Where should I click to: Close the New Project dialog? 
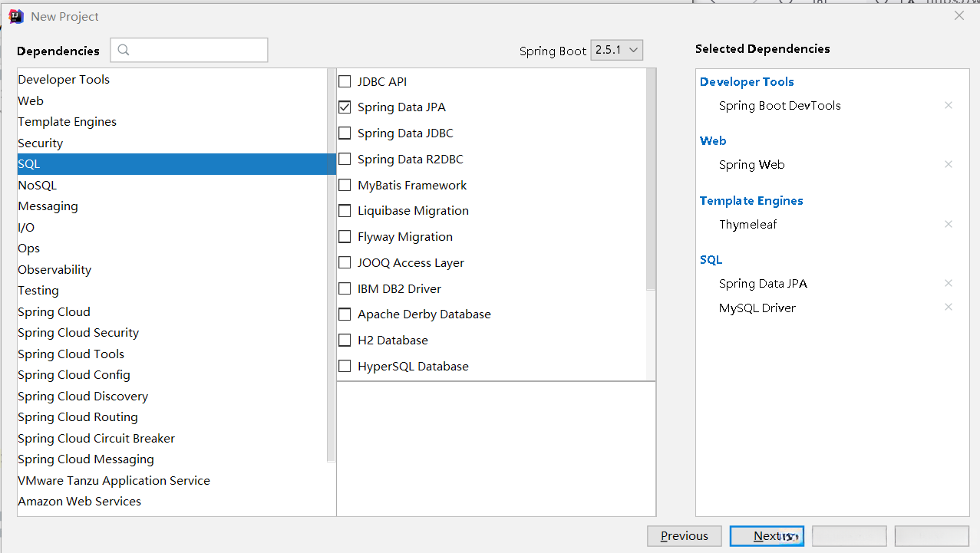coord(959,15)
